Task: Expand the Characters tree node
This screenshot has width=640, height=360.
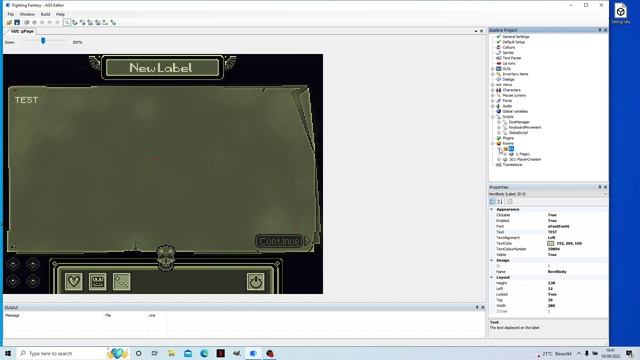Action: 493,90
